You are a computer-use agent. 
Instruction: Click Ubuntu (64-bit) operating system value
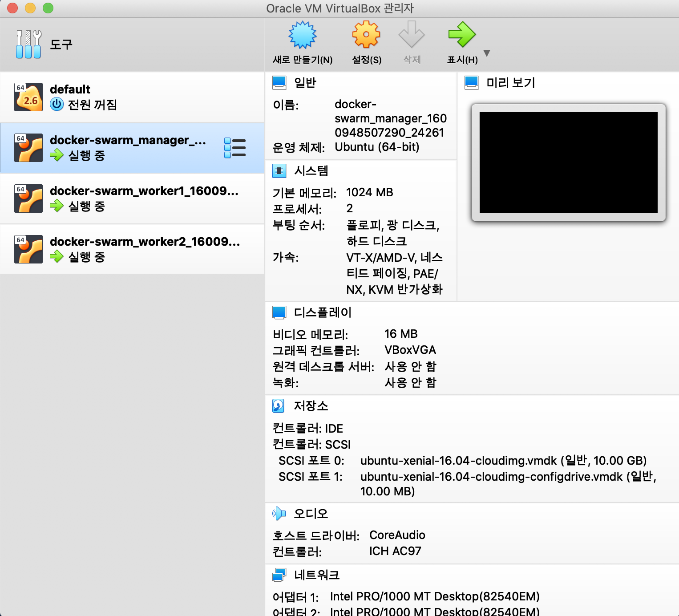[x=377, y=147]
